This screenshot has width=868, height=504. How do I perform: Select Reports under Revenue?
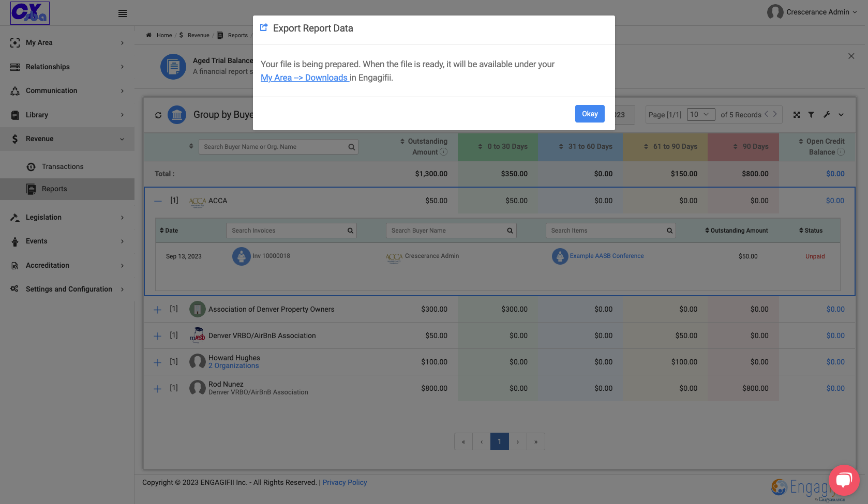click(67, 189)
